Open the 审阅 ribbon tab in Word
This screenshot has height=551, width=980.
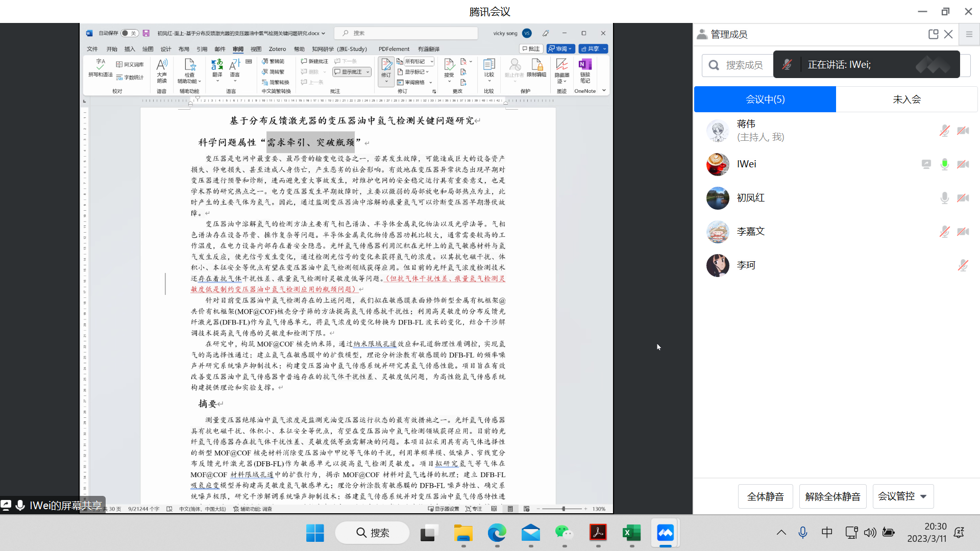tap(238, 49)
